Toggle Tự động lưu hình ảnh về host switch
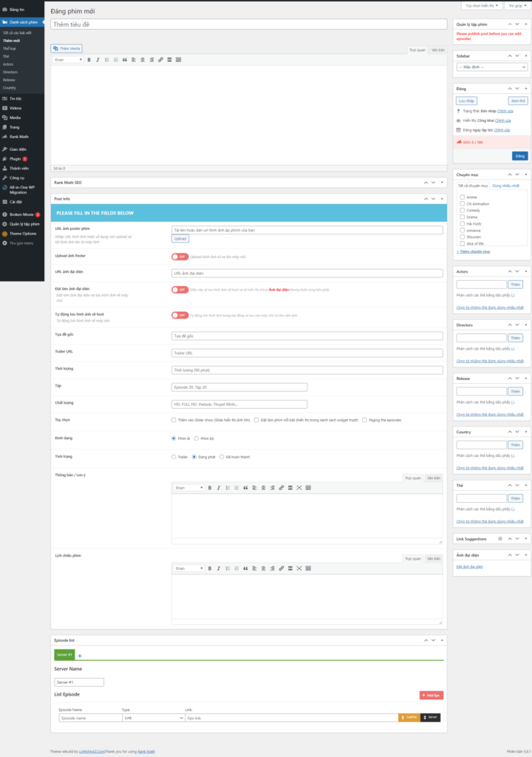532x757 pixels. coord(180,315)
